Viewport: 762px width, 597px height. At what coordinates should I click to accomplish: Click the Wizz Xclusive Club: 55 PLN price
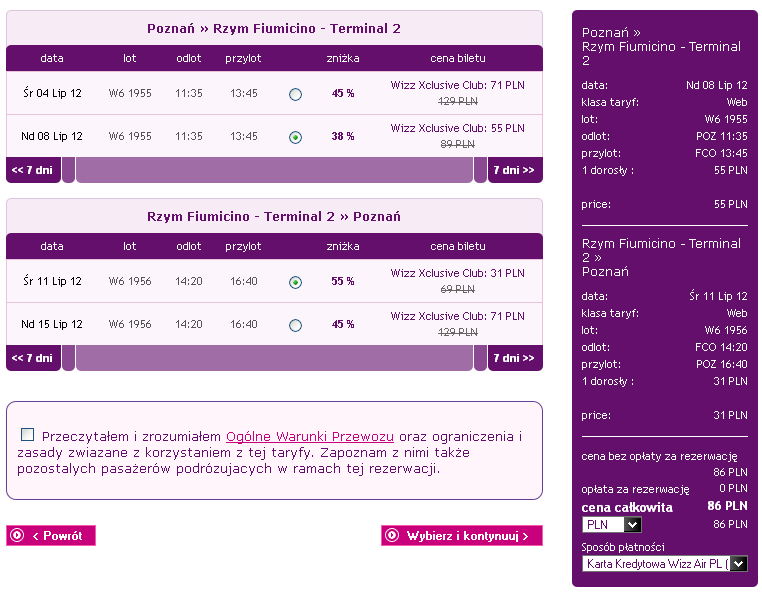pyautogui.click(x=458, y=128)
